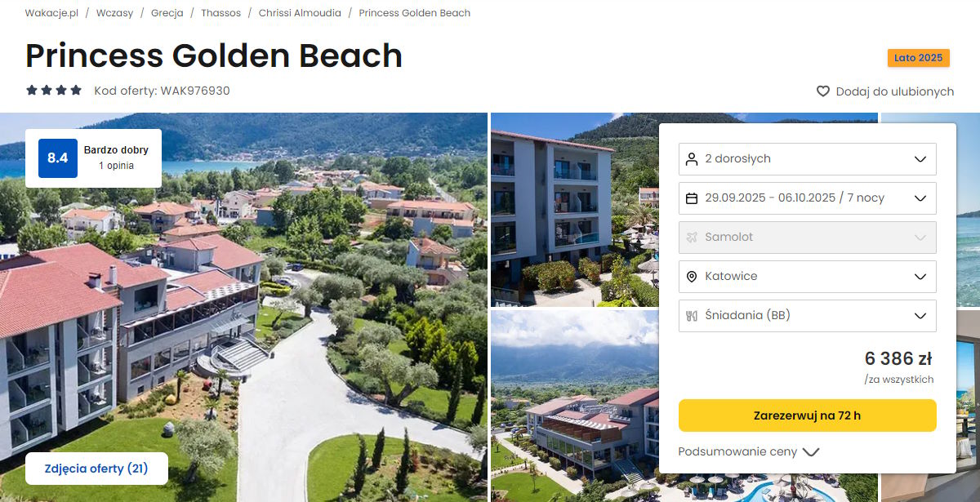Open the date range 29.09.2025 - 06.10.2025 dropdown

pos(808,198)
